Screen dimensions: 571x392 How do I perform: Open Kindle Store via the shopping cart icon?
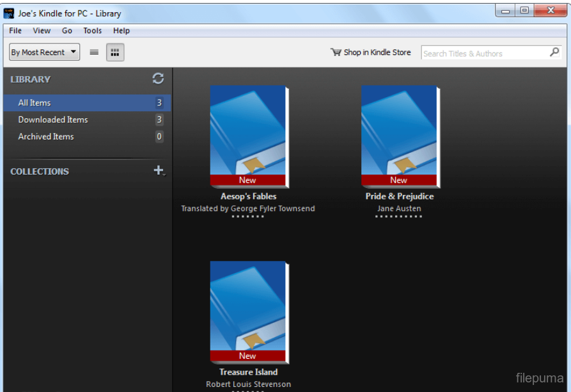335,52
